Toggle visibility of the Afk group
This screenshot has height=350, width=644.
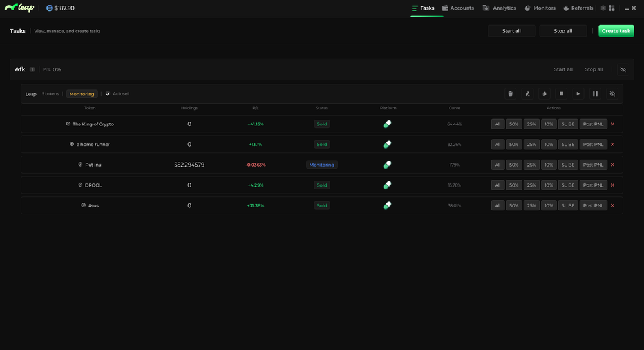[x=623, y=69]
